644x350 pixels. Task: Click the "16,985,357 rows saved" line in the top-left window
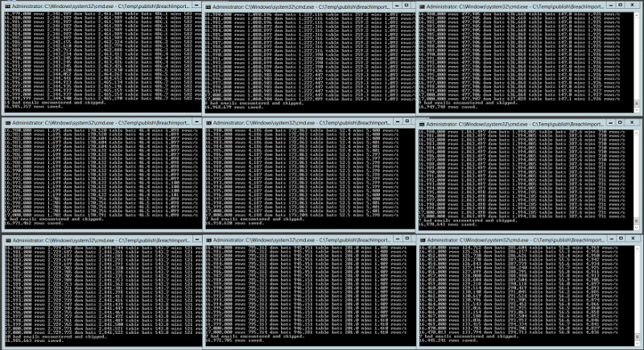coord(34,107)
